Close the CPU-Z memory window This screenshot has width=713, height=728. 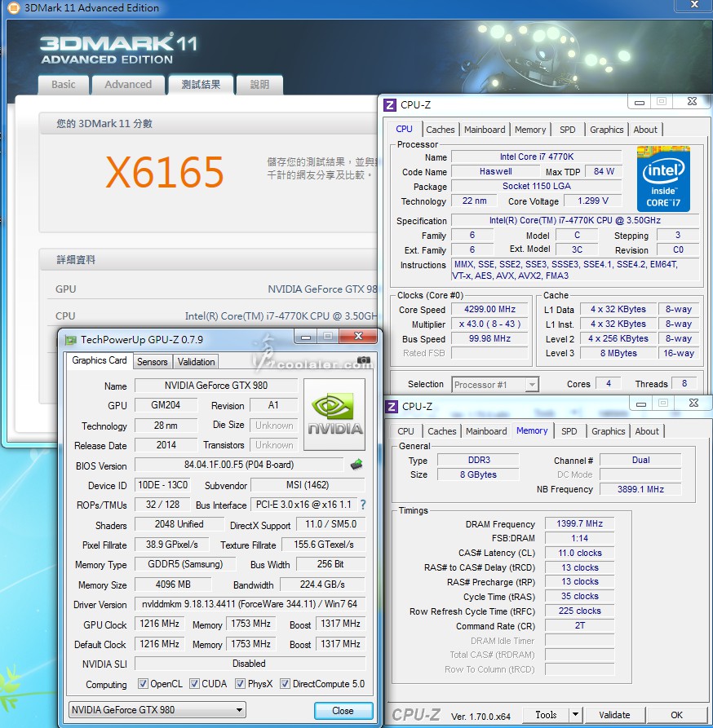[693, 403]
